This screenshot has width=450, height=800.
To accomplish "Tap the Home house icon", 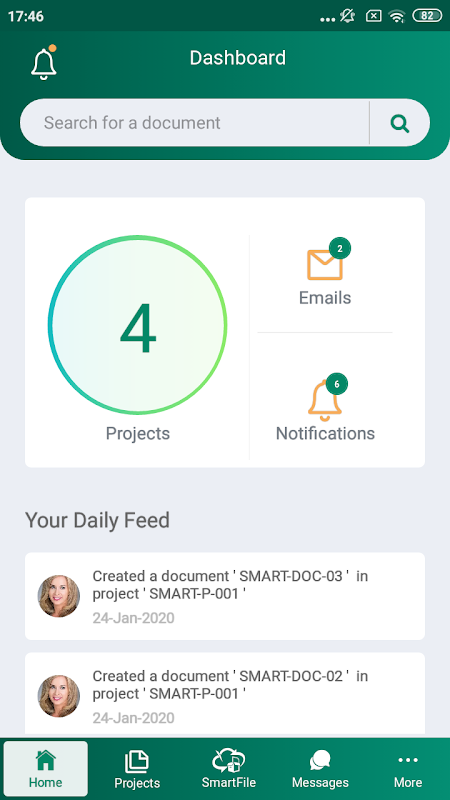I will 45,760.
